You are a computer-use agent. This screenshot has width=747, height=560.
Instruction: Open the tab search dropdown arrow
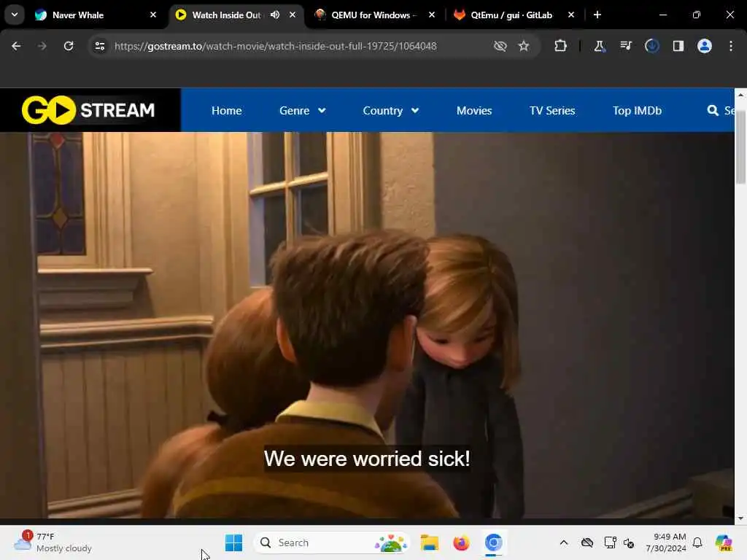click(15, 15)
